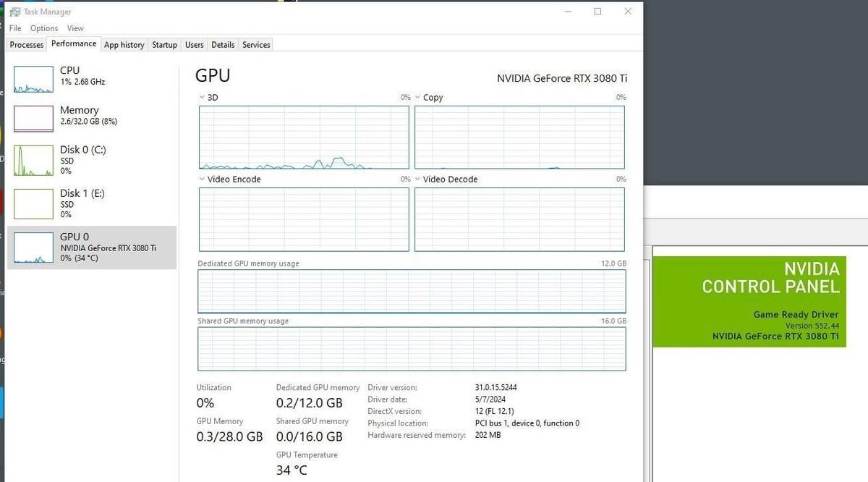Screen dimensions: 868x482
Task: Open the View menu
Action: click(x=75, y=28)
